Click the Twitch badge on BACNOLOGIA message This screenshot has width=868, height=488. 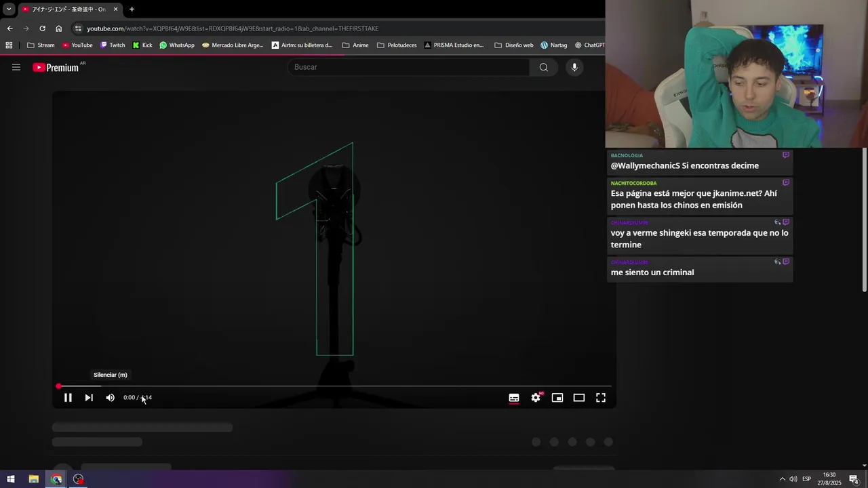tap(786, 155)
